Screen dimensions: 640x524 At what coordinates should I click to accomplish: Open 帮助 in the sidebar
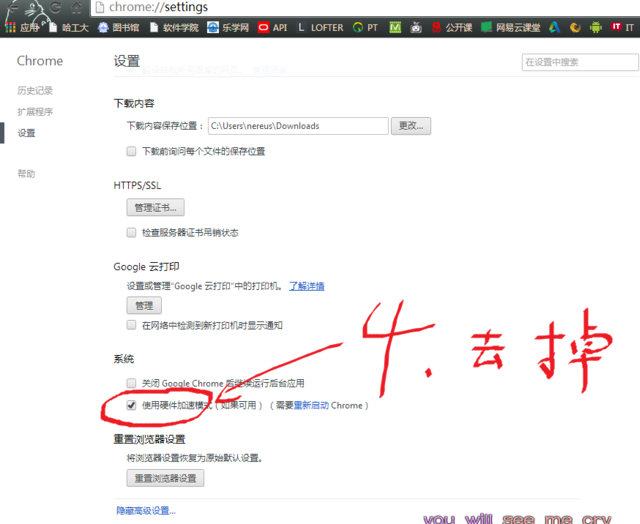click(x=26, y=174)
